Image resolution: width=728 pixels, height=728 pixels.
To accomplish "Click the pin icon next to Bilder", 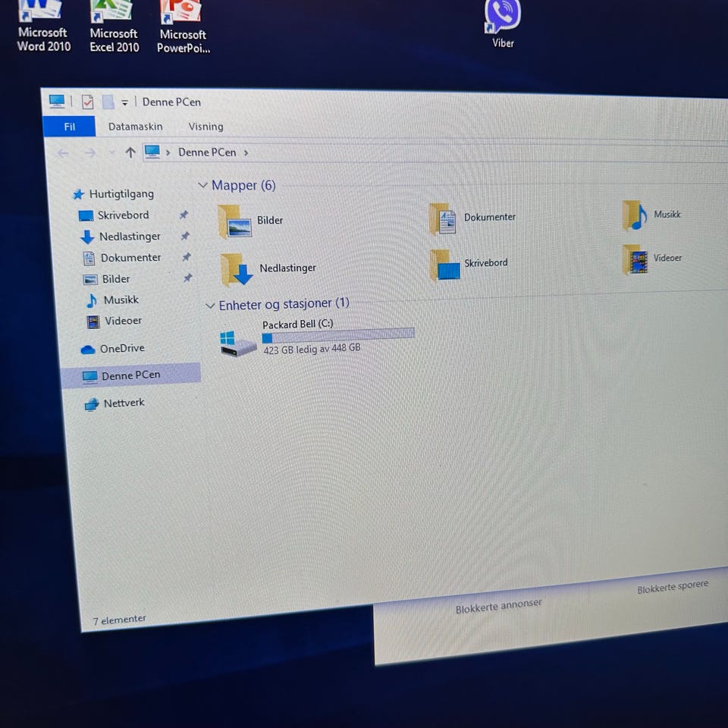I will (187, 278).
